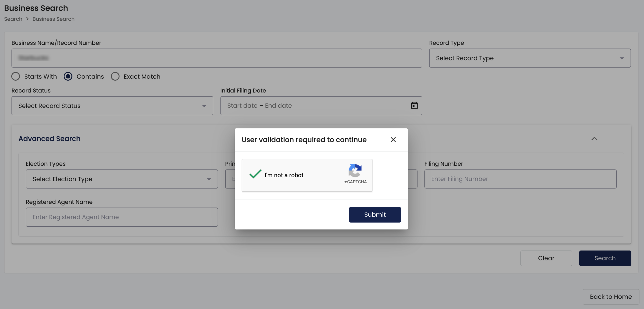The image size is (644, 309).
Task: Open the Select Election Type dropdown
Action: pyautogui.click(x=122, y=179)
